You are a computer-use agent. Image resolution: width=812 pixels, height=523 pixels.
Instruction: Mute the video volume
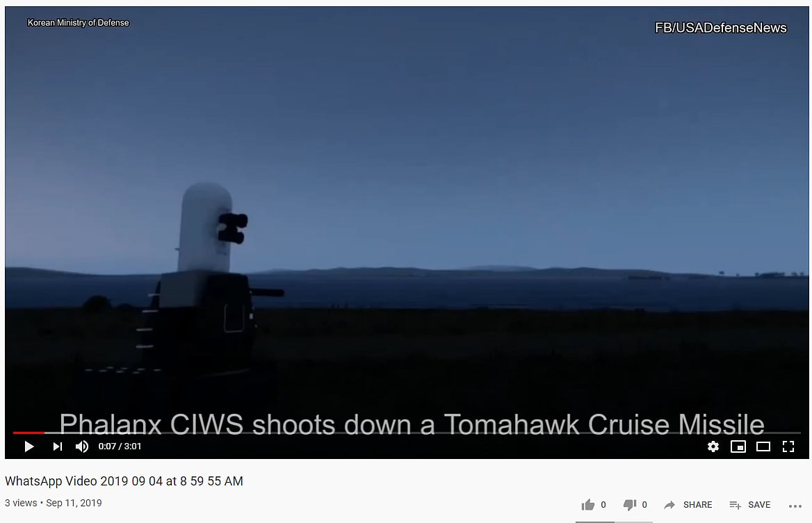82,446
